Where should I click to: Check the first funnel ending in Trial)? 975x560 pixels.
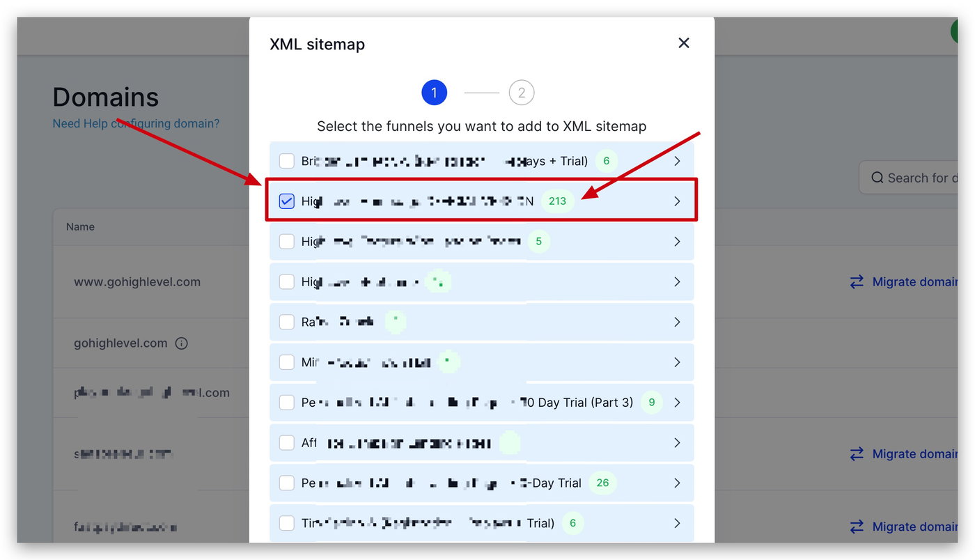tap(287, 161)
